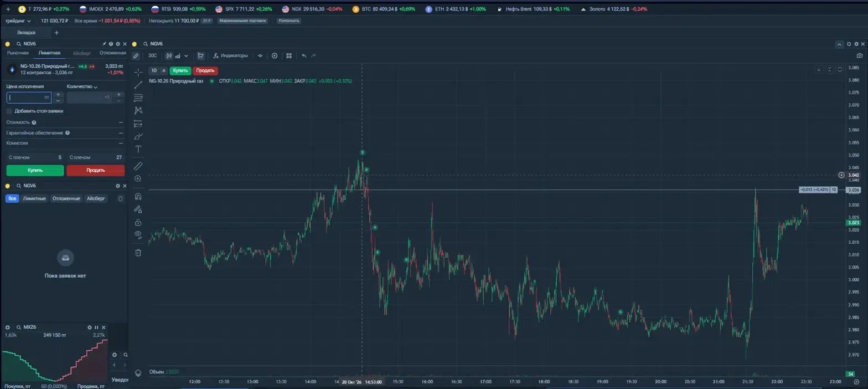Select the trend line drawing tool

(138, 85)
